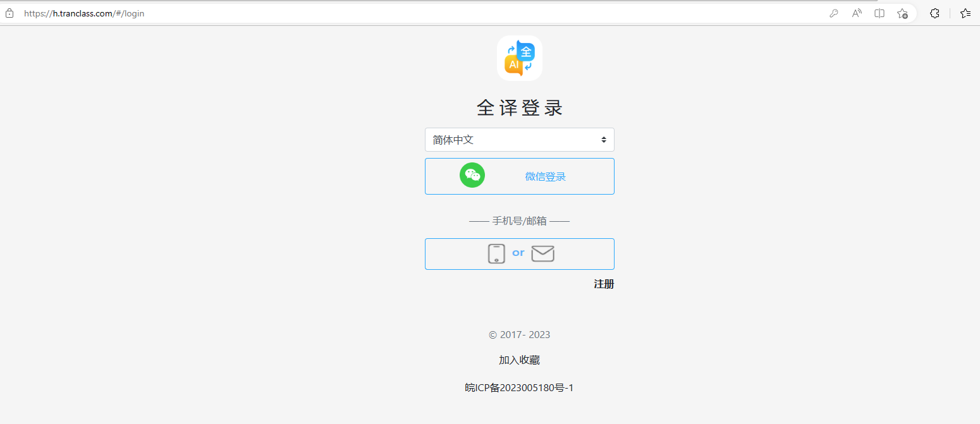Click the app logo with AI and 全

coord(520,58)
